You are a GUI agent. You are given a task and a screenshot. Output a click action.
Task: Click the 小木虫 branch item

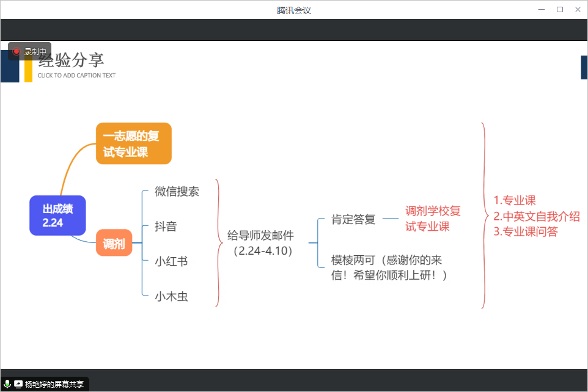point(171,297)
